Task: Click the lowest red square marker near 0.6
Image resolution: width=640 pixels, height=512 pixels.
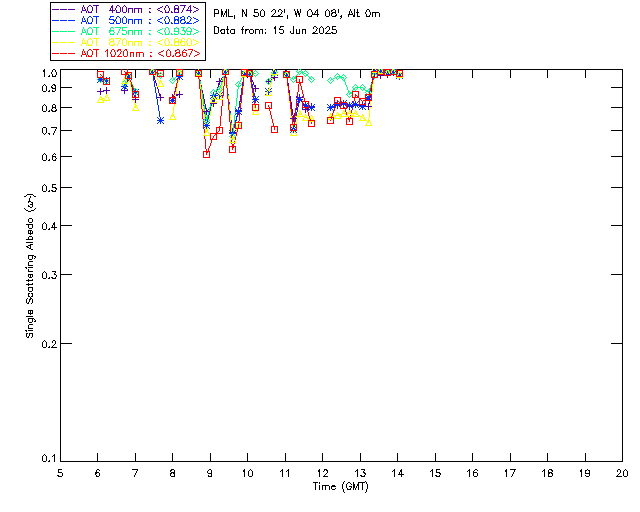Action: click(x=206, y=154)
